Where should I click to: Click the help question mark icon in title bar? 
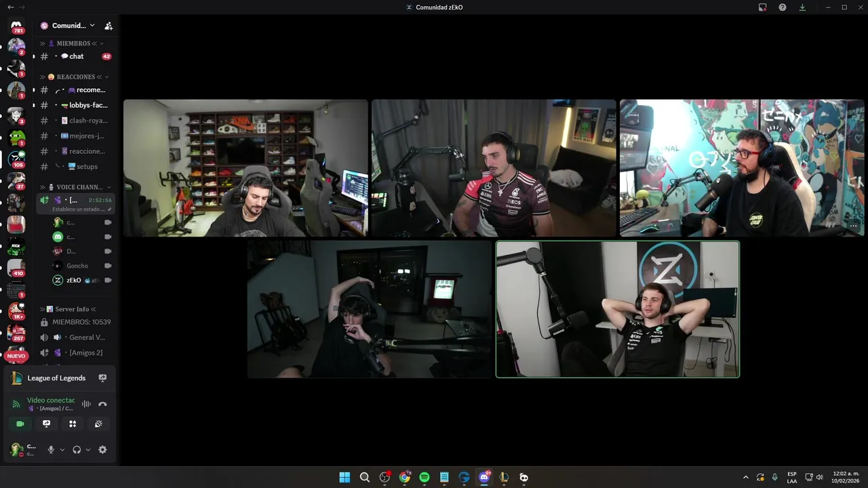coord(783,7)
